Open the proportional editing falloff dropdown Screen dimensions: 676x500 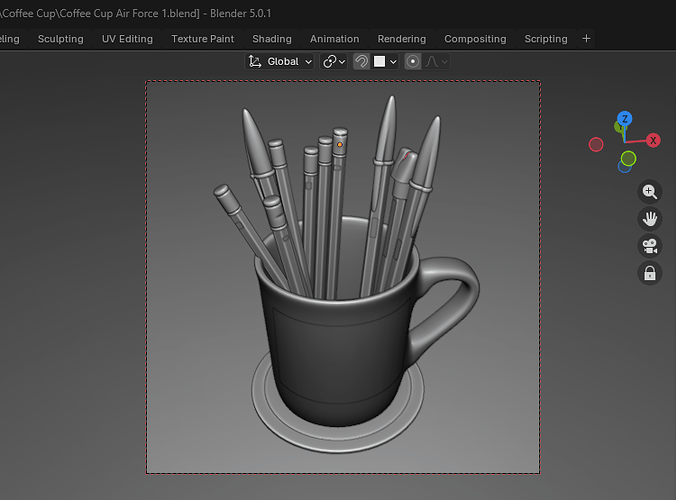437,62
